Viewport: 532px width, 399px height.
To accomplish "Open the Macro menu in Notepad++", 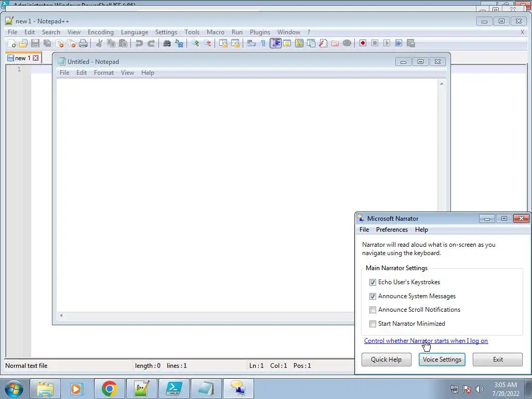I will tap(216, 32).
